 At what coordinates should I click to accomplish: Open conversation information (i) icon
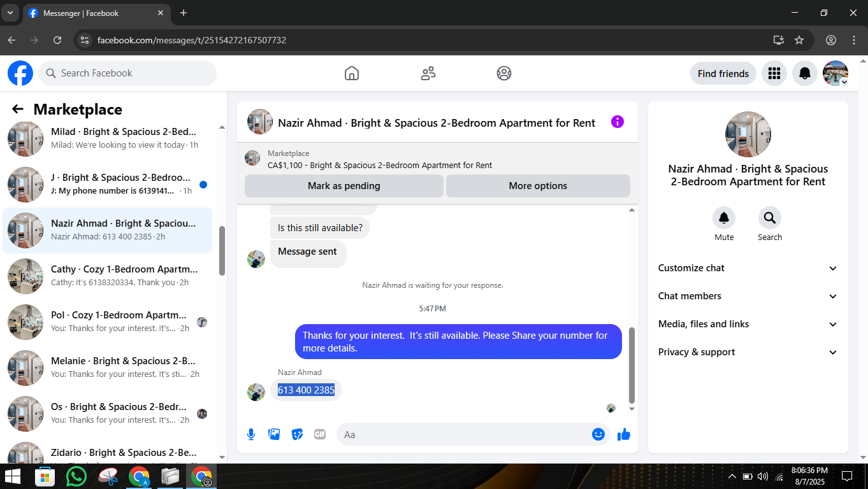[x=618, y=122]
